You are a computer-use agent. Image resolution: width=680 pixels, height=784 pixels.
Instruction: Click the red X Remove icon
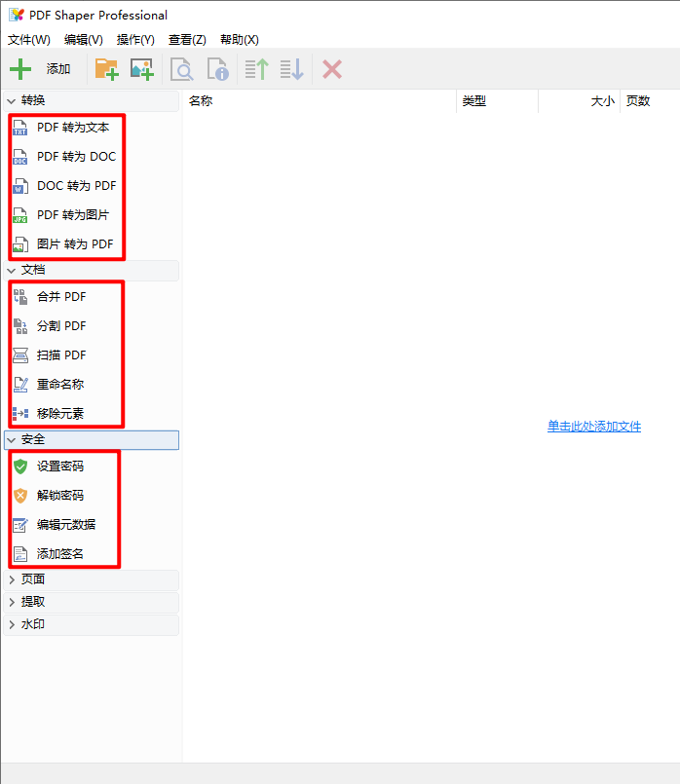[x=332, y=69]
